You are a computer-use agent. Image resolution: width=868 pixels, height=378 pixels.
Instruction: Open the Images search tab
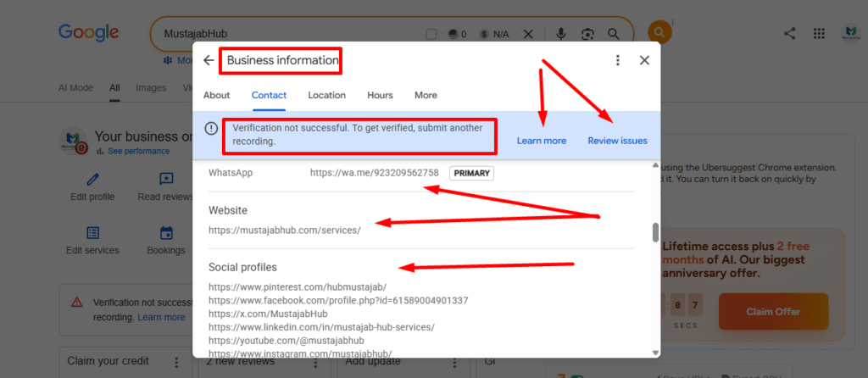pos(151,87)
